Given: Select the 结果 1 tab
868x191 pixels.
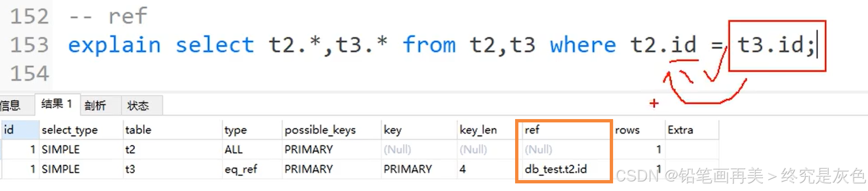Looking at the screenshot, I should (57, 104).
